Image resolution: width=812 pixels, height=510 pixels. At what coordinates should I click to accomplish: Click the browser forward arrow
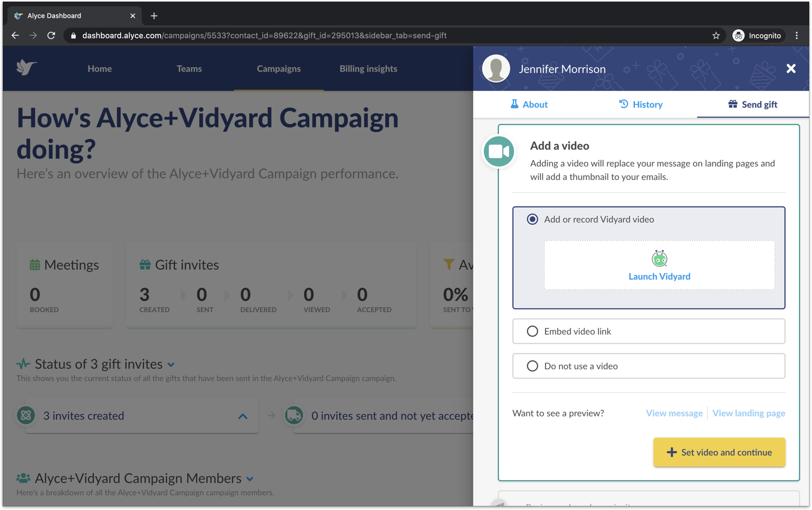[x=33, y=35]
